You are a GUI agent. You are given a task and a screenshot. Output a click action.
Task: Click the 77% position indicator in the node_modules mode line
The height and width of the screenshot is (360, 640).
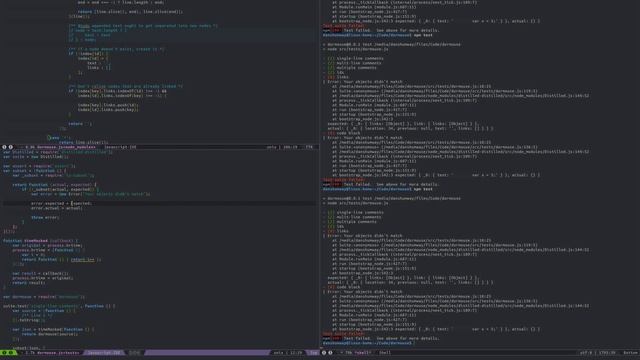point(309,147)
